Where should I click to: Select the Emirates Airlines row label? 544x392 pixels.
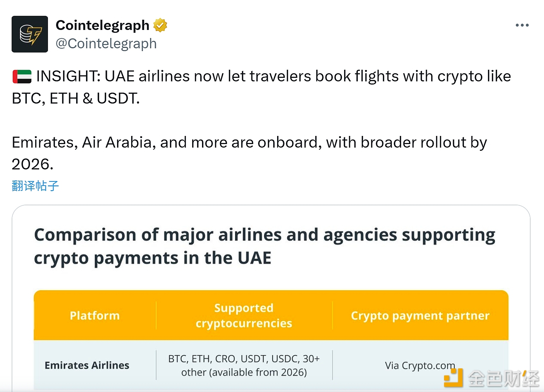[x=87, y=365]
